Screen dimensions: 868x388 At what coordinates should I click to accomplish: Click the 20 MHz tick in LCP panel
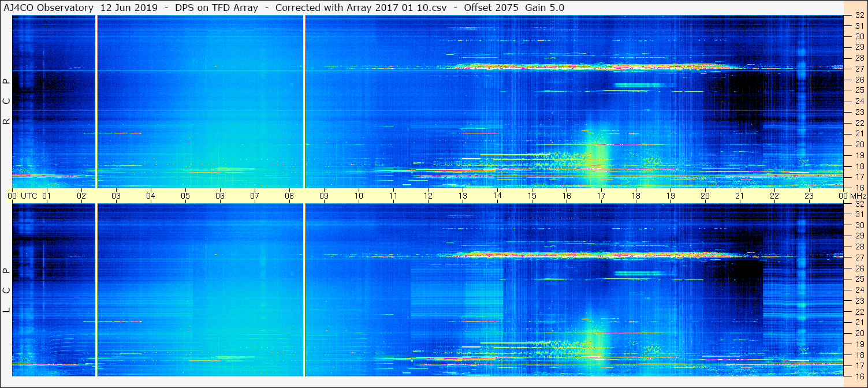coord(859,333)
